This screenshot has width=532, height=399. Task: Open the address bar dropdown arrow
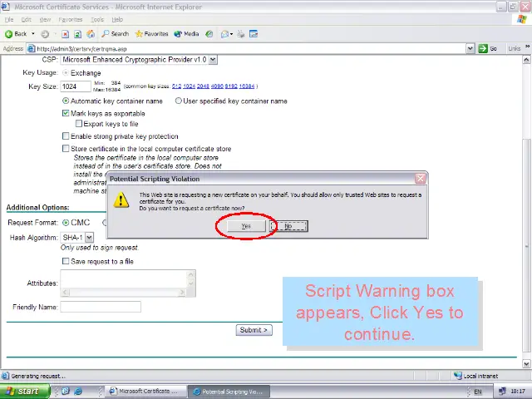coord(470,48)
